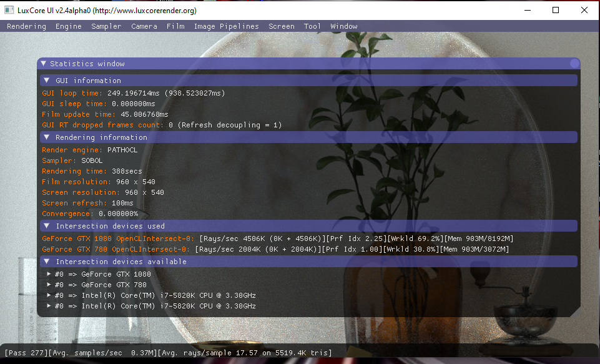The width and height of the screenshot is (600, 364).
Task: Open the Tool menu
Action: coord(312,26)
